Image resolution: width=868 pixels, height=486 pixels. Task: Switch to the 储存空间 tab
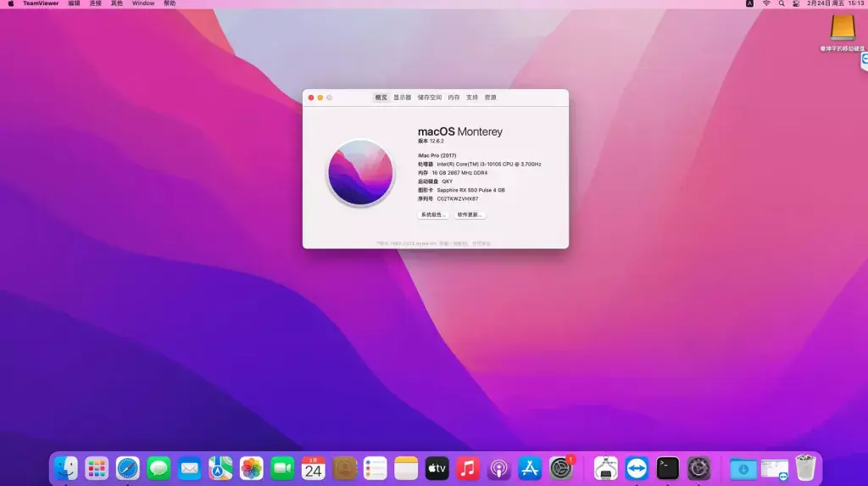pos(430,98)
